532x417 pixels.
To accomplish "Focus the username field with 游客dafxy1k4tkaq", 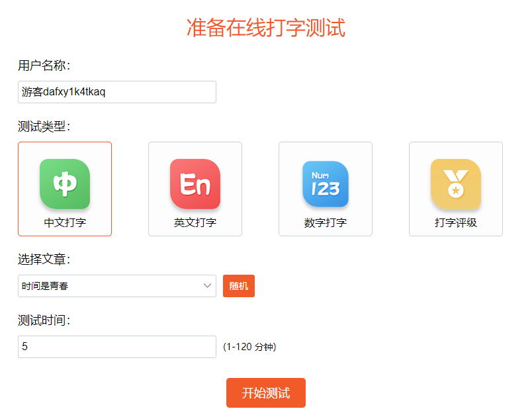I will [x=116, y=92].
